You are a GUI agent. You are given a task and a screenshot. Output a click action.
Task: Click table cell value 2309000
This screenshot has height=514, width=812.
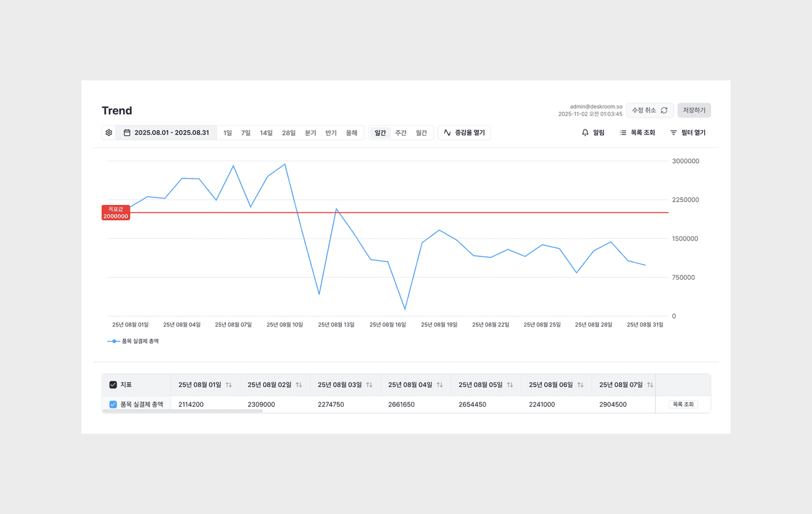(x=261, y=404)
